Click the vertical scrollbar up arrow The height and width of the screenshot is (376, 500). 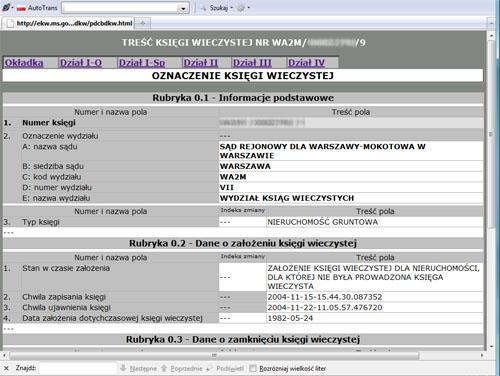pyautogui.click(x=491, y=35)
